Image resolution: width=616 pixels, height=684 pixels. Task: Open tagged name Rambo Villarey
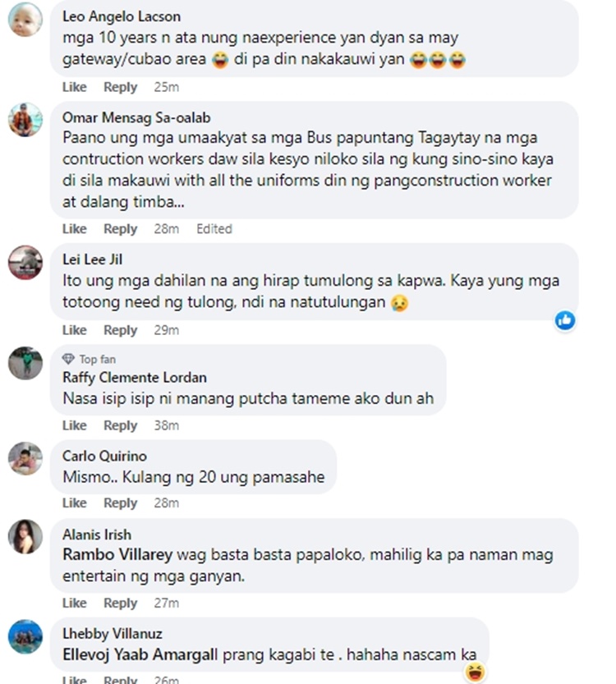(x=117, y=555)
